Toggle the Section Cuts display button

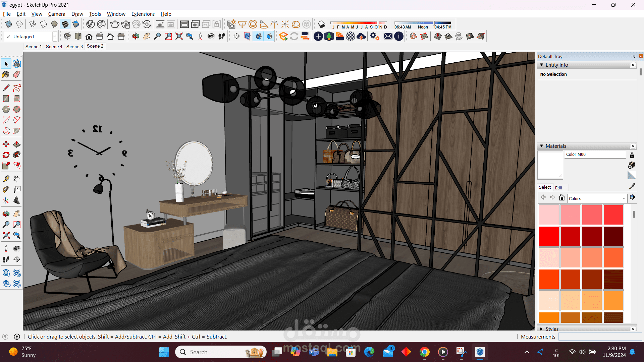[259, 36]
